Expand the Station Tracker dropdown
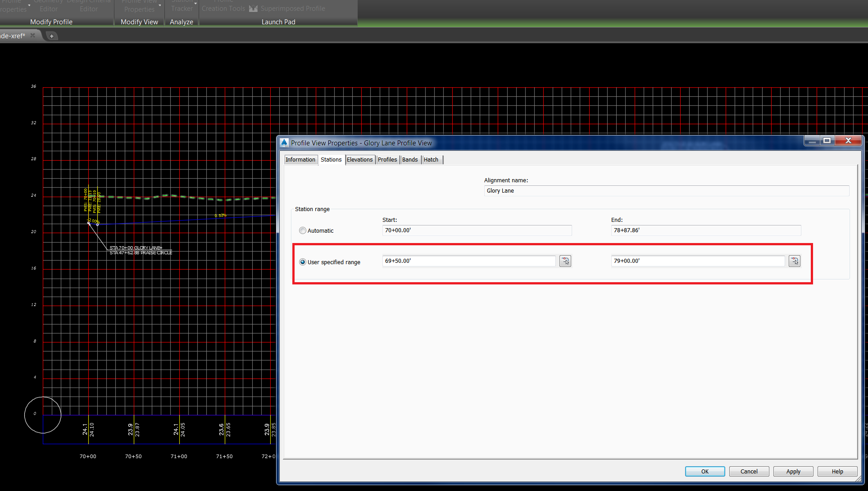Image resolution: width=868 pixels, height=491 pixels. [195, 3]
